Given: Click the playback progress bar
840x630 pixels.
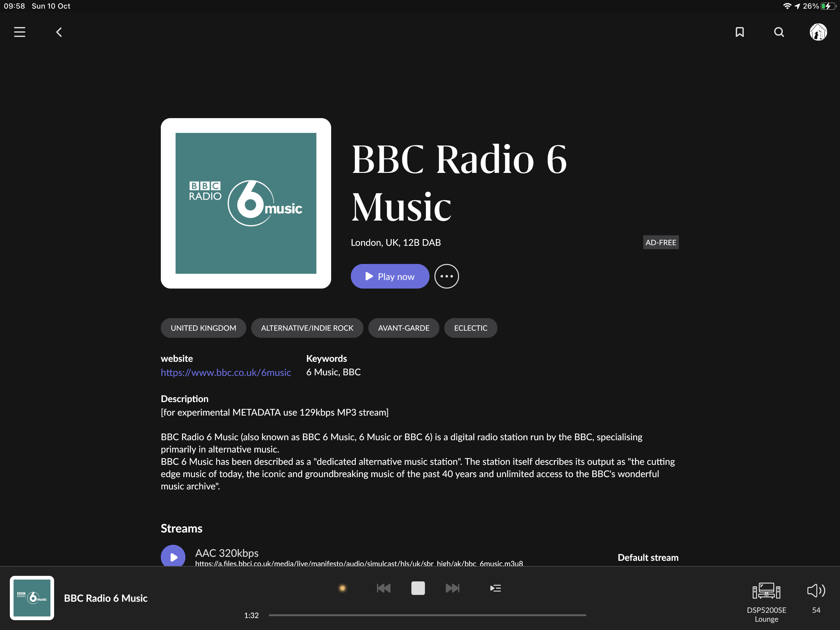Looking at the screenshot, I should (427, 615).
